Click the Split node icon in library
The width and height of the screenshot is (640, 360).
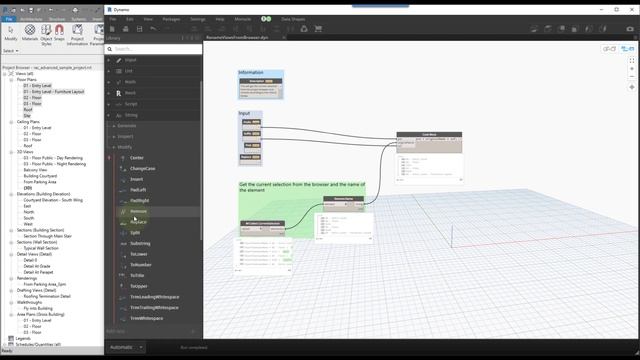[123, 233]
